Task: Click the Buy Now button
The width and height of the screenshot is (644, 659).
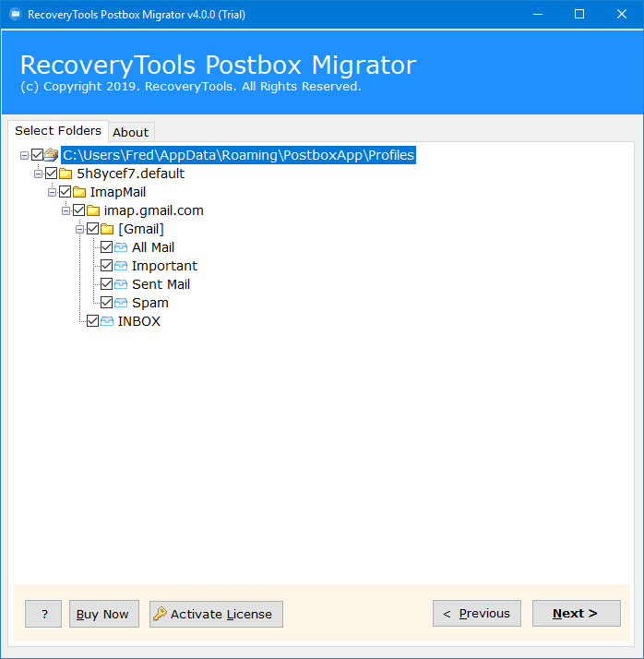Action: pyautogui.click(x=104, y=614)
